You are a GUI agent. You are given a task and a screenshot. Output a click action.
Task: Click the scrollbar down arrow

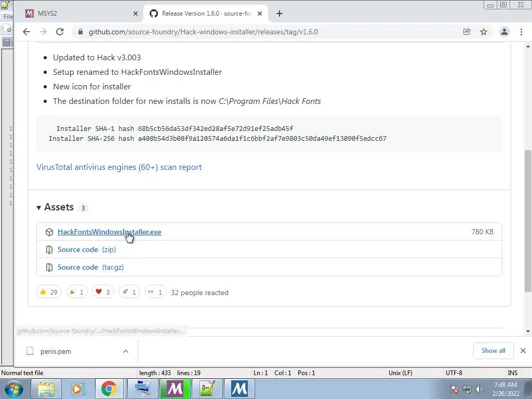pos(528,331)
